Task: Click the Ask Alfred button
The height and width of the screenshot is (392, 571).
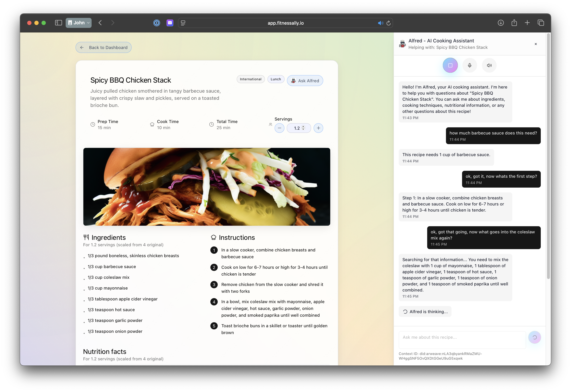Action: point(305,81)
